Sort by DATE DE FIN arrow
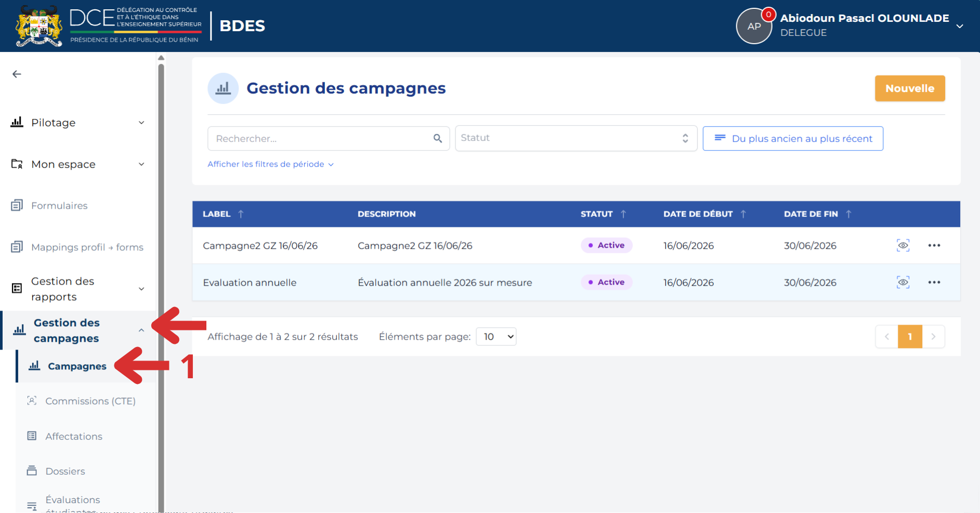The width and height of the screenshot is (980, 513). (848, 214)
